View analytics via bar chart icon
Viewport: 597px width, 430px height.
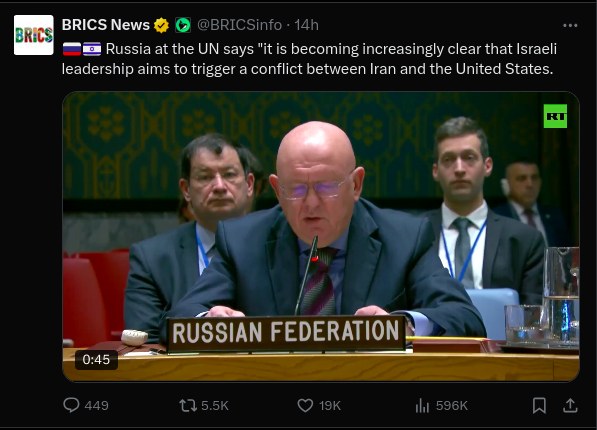tap(422, 405)
